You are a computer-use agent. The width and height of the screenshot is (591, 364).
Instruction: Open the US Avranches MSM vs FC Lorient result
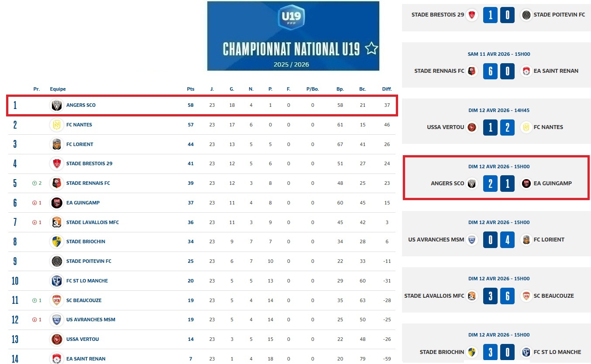[x=498, y=240]
